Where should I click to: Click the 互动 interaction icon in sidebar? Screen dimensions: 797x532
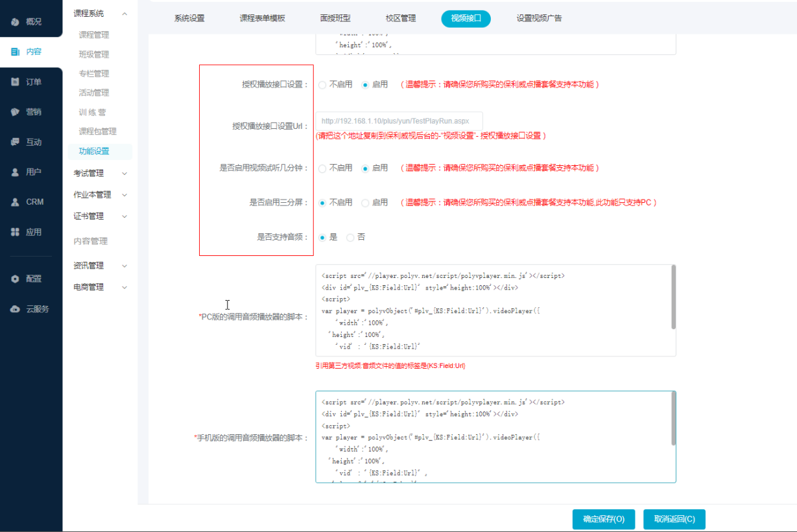(x=16, y=143)
